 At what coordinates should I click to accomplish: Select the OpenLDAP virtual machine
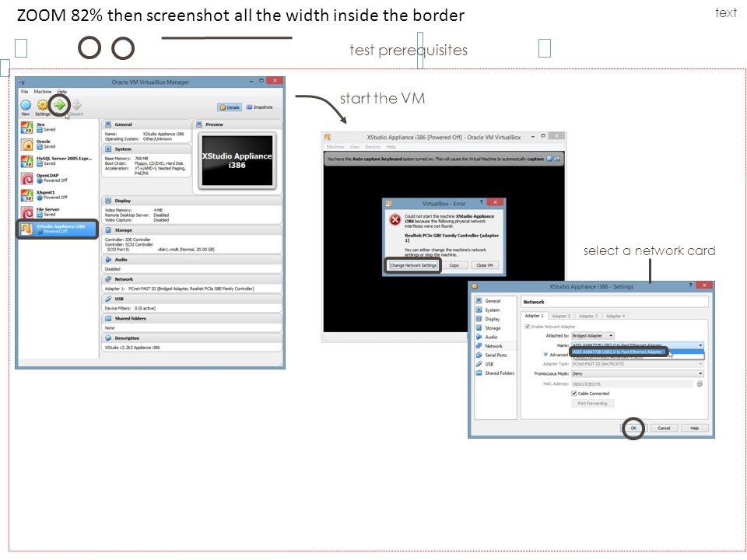57,178
